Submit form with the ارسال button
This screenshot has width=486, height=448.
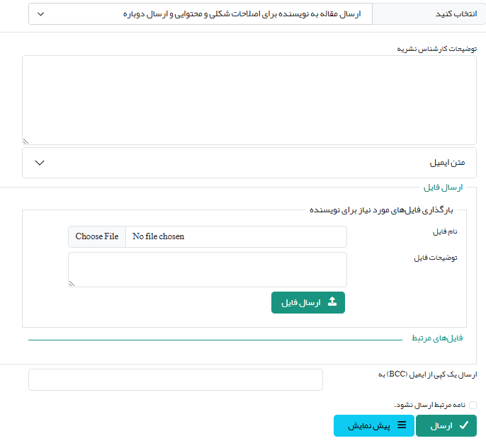446,425
